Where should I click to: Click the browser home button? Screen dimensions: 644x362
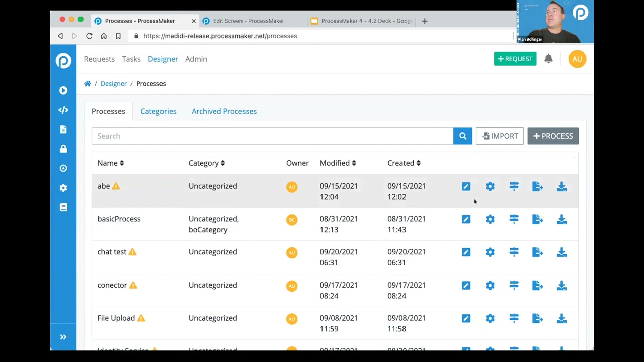[x=104, y=36]
